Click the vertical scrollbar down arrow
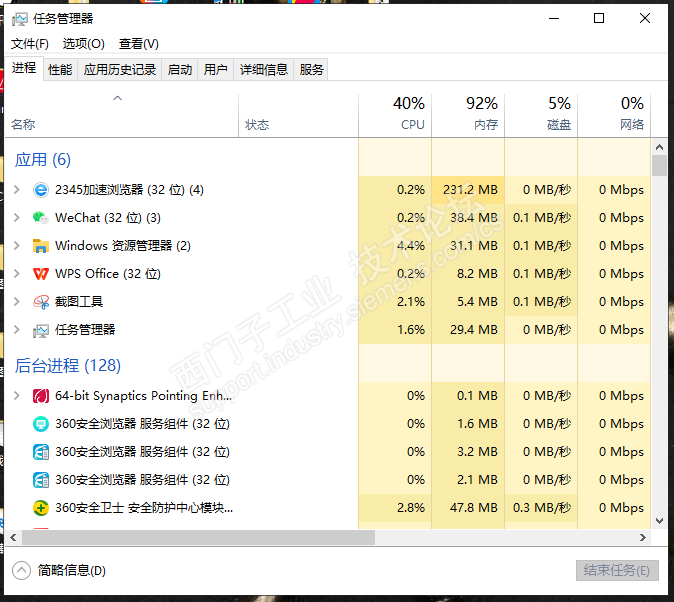Screen dimensions: 674x602 [659, 521]
